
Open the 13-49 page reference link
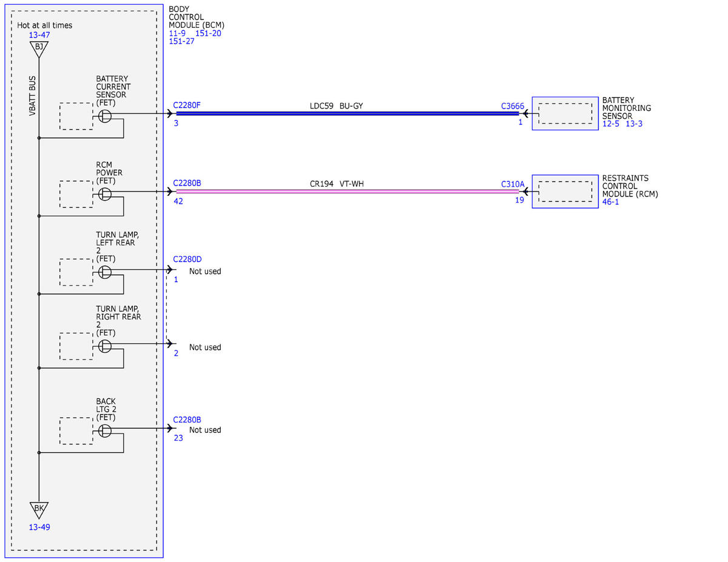pyautogui.click(x=39, y=527)
